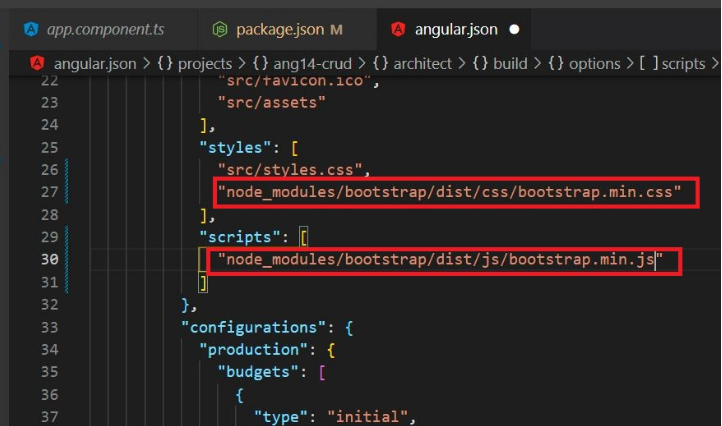Open the ang14-crud breadcrumb segment

tap(312, 64)
